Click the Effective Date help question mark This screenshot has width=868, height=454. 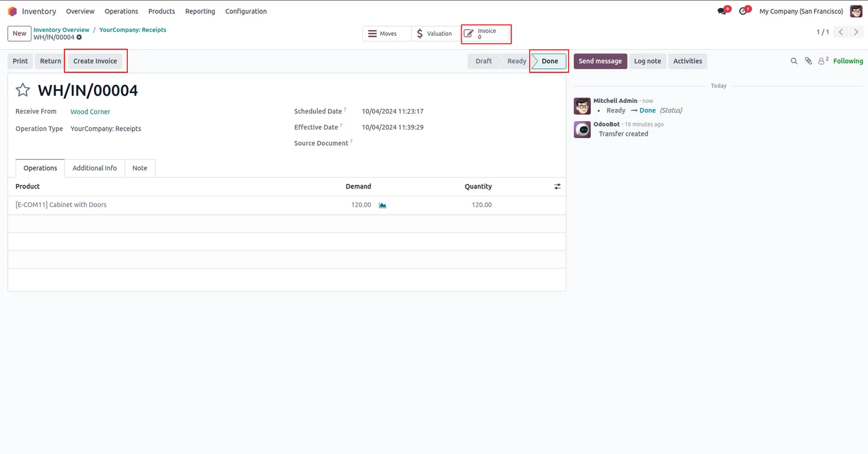tap(341, 126)
